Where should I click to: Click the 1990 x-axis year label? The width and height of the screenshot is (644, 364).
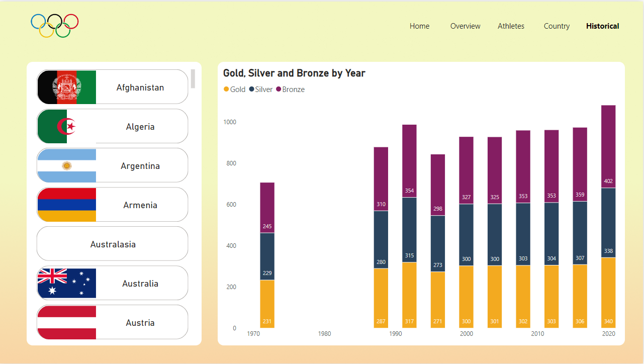click(x=396, y=334)
